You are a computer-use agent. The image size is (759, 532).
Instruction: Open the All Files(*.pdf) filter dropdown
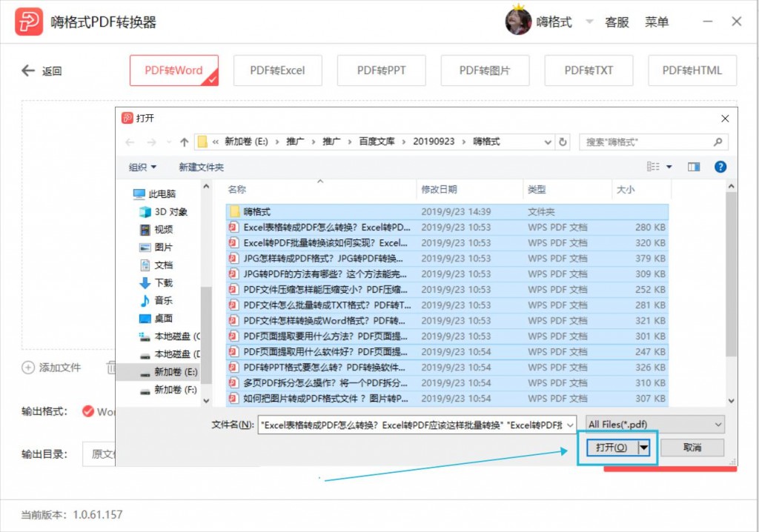[x=655, y=425]
